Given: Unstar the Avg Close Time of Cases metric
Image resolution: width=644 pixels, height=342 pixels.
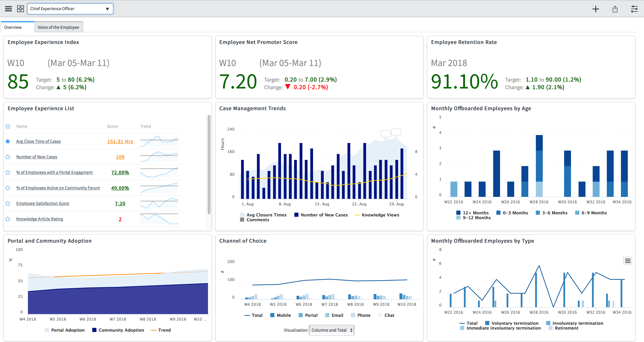Looking at the screenshot, I should pyautogui.click(x=8, y=141).
